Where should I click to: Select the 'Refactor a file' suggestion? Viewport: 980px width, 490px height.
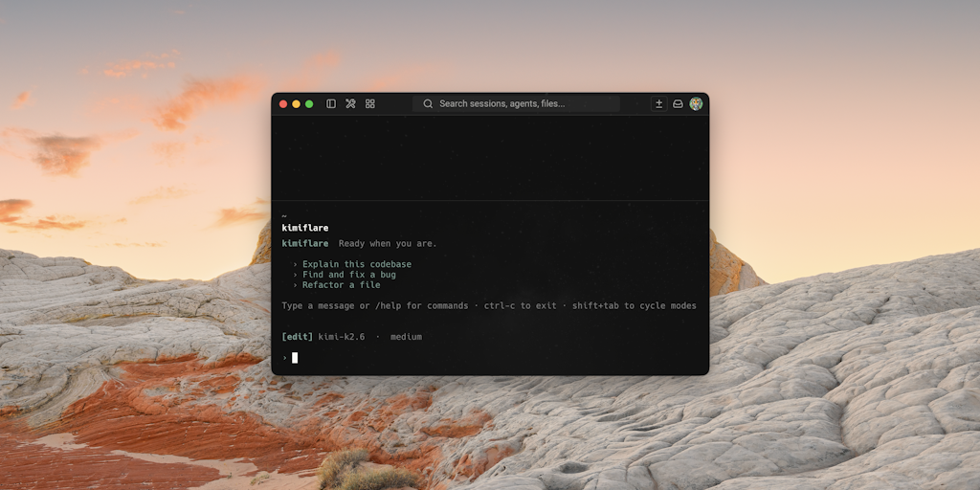click(342, 285)
